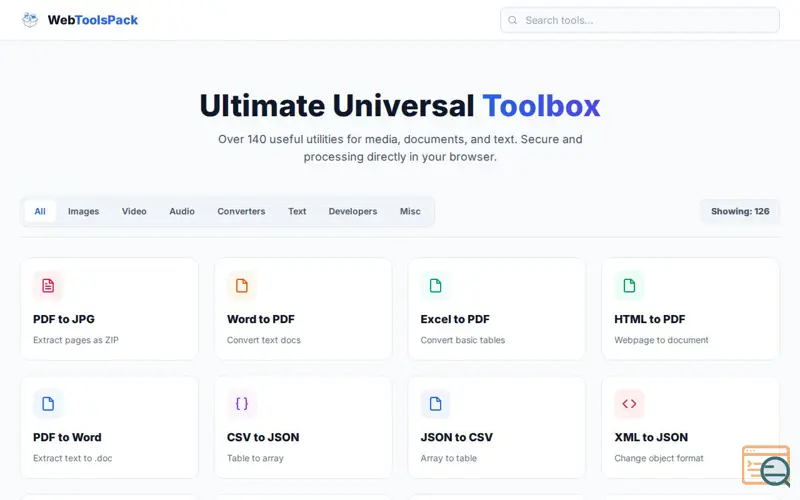
Task: Open the Word to PDF tool title
Action: click(261, 319)
